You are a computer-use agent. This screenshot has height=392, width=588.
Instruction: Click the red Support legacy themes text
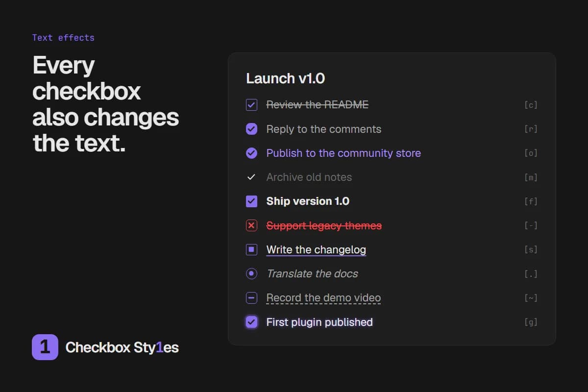coord(324,225)
